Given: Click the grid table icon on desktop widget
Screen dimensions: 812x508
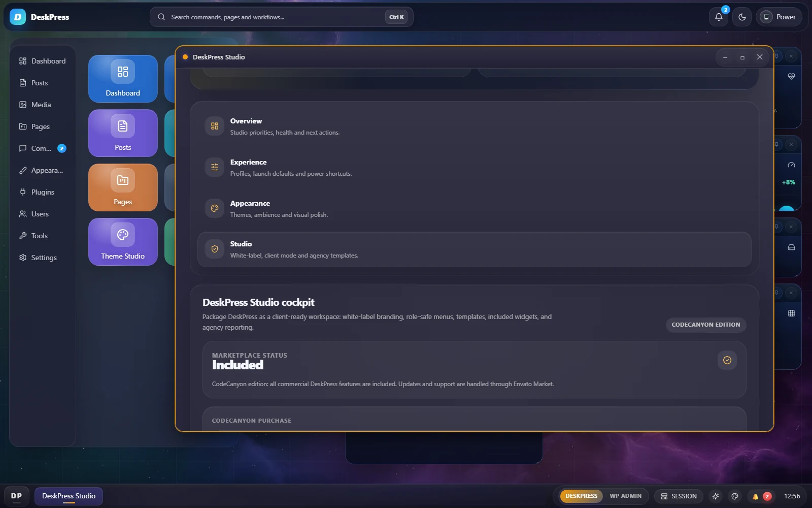Looking at the screenshot, I should coord(791,313).
